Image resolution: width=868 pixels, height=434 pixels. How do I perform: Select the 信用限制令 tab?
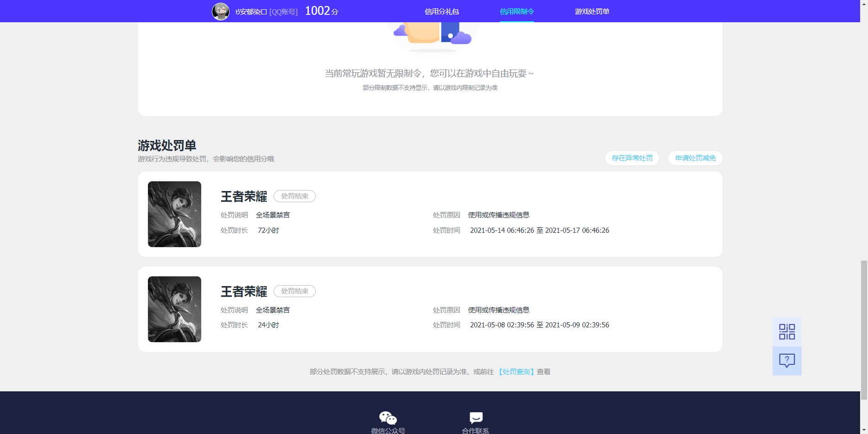point(517,12)
